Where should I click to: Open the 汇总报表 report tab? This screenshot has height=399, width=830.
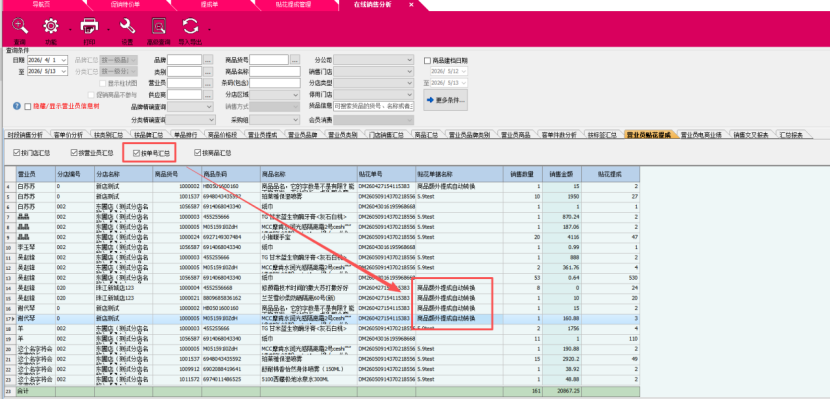coord(792,135)
